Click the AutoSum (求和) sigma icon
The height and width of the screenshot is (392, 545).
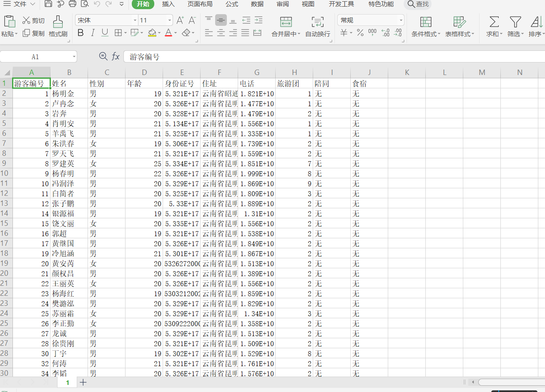494,22
